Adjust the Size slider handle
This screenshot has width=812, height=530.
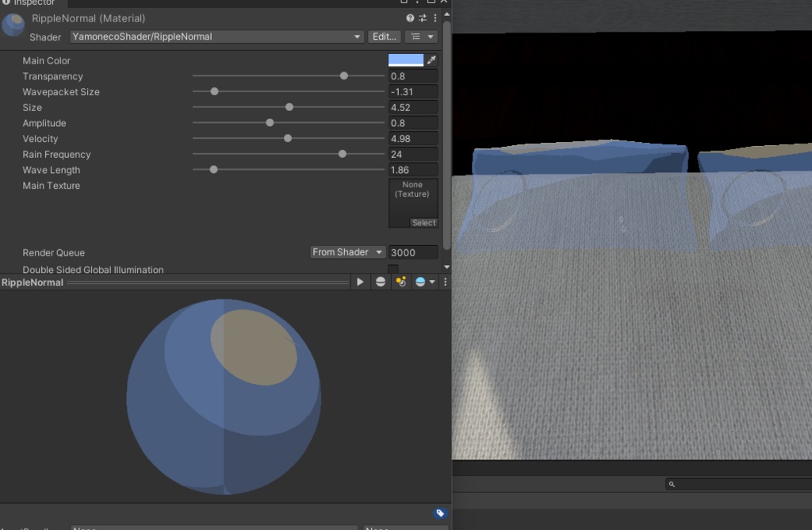[289, 107]
